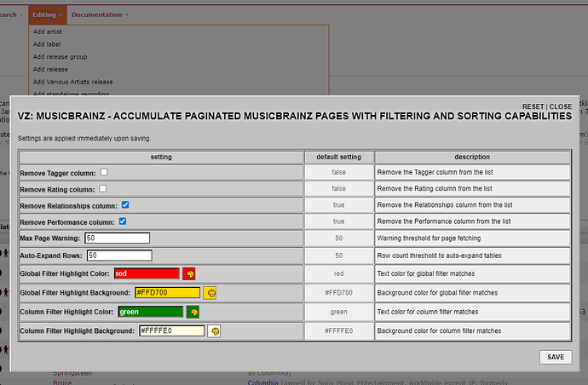Enable the Remove Rating column checkbox

pyautogui.click(x=102, y=188)
